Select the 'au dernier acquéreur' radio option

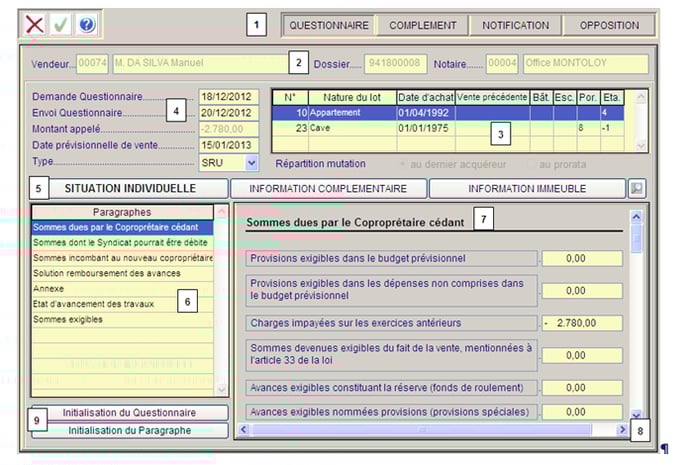pos(404,163)
